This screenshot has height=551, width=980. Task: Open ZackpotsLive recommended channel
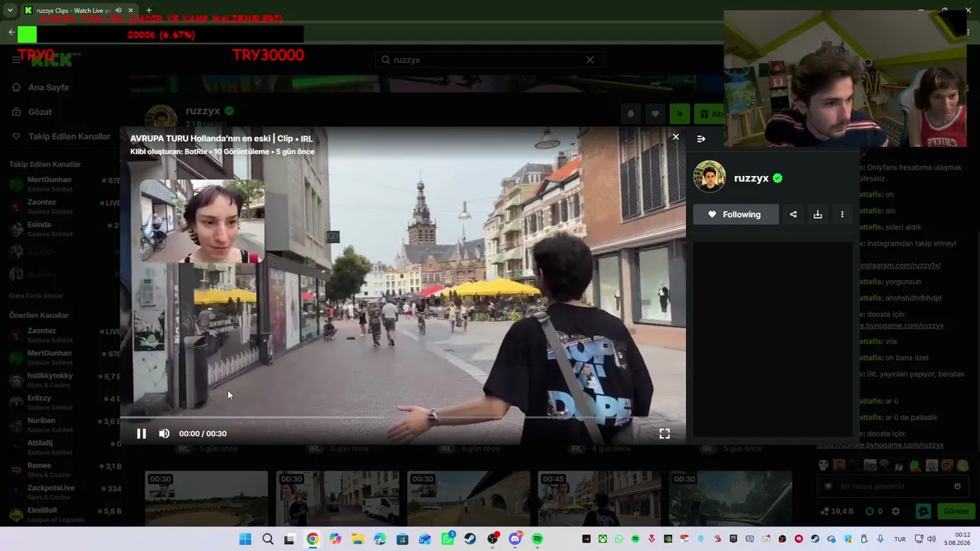click(x=64, y=491)
